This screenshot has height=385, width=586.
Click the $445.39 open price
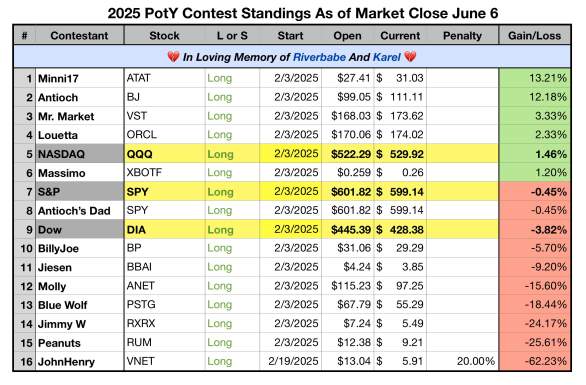pos(351,230)
